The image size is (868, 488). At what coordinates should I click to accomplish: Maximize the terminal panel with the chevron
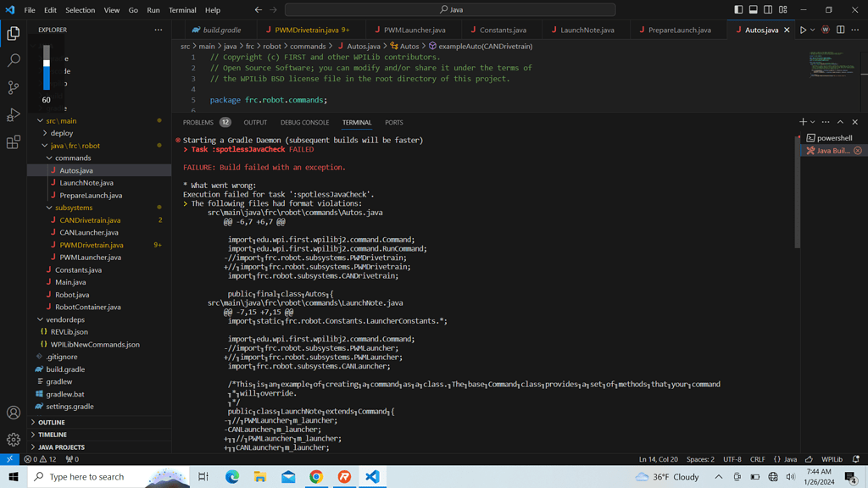pos(839,122)
